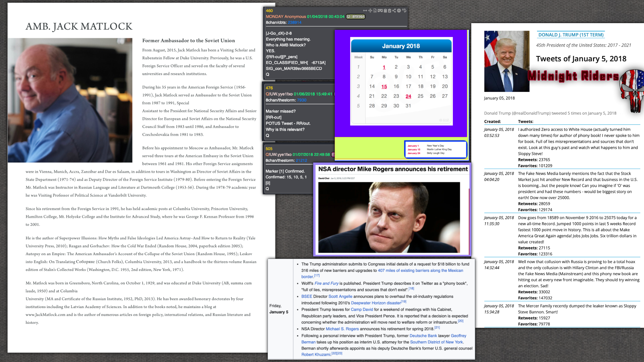Image resolution: width=644 pixels, height=362 pixels.
Task: Open 8chan/thestorm post link 21212
Action: click(301, 161)
